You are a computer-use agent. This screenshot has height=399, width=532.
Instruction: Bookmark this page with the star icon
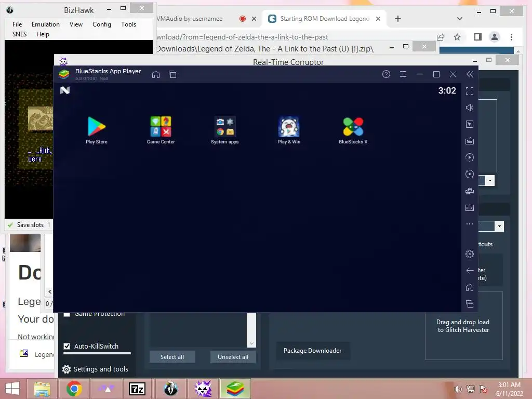[x=457, y=37]
